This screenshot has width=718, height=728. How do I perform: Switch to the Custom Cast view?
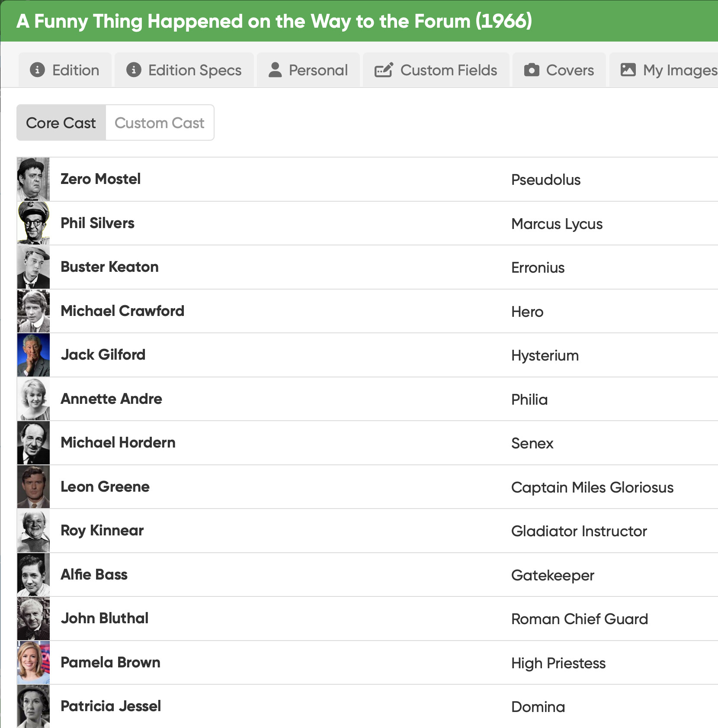click(x=160, y=122)
